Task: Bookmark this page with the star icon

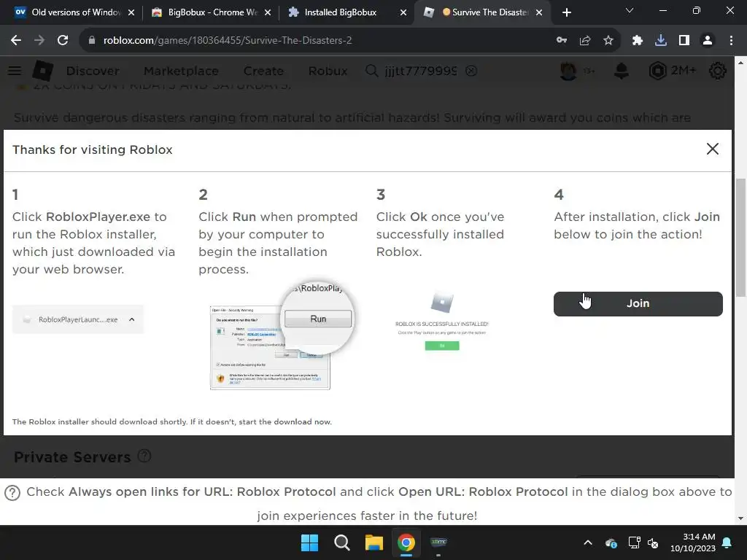Action: point(608,41)
